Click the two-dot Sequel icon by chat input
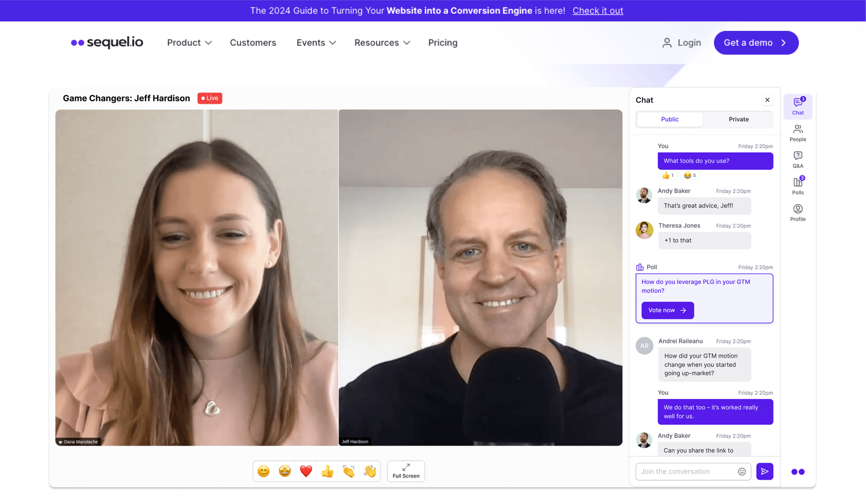Image resolution: width=866 pixels, height=504 pixels. point(798,472)
